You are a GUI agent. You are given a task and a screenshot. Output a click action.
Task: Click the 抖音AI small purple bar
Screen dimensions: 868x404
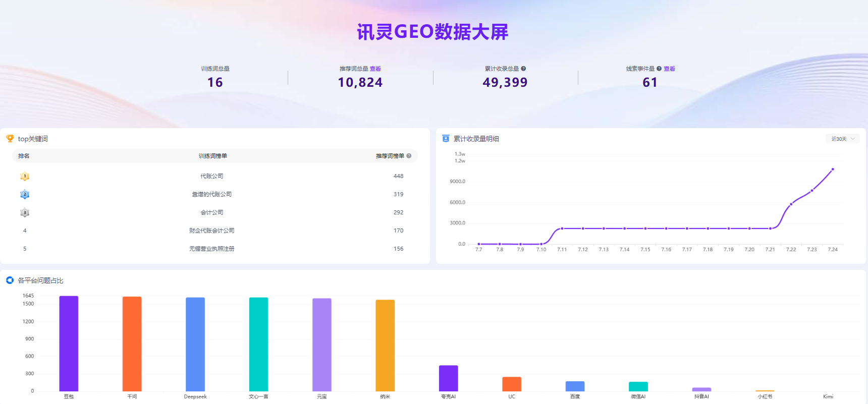click(x=701, y=389)
